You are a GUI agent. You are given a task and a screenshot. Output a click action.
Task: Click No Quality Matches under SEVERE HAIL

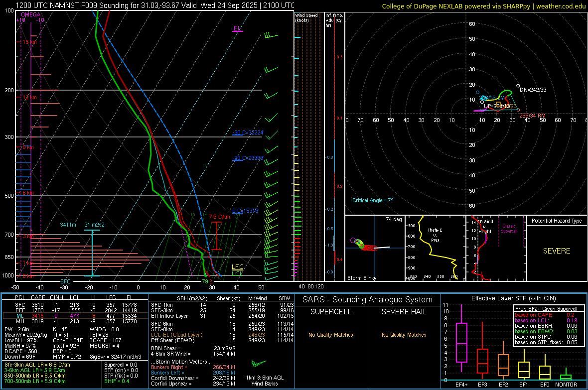pos(404,335)
